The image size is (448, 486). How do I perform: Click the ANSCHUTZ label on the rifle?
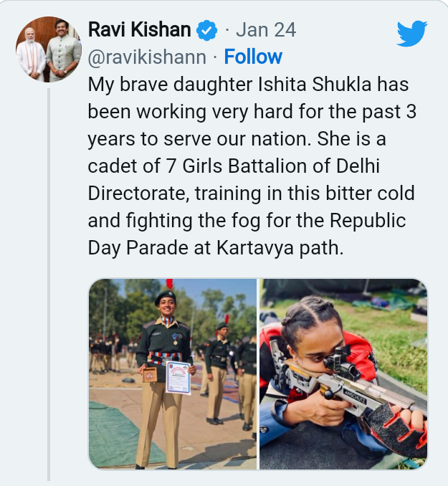356,396
